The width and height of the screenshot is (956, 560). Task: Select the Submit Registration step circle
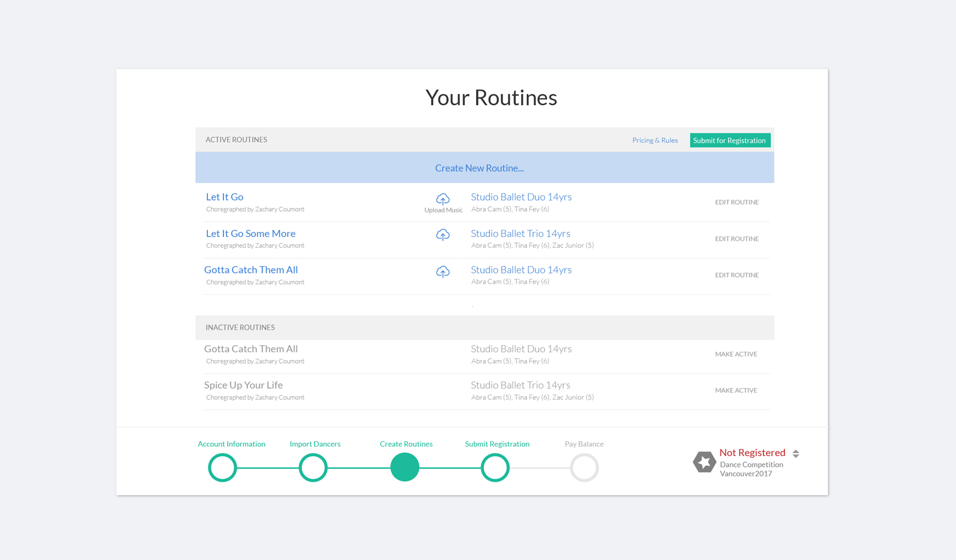point(495,467)
